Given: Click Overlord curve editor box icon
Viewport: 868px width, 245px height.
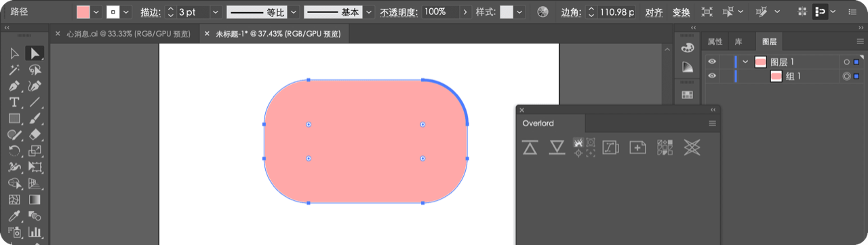Looking at the screenshot, I should coord(611,147).
